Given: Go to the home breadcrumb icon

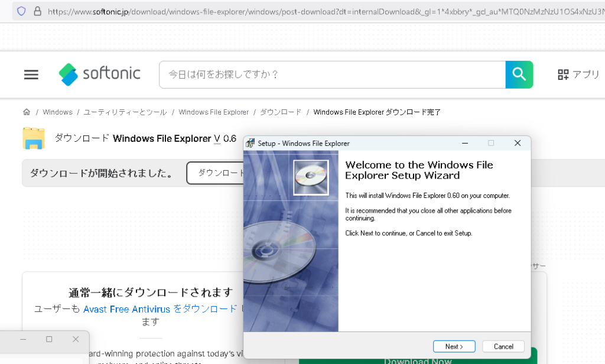Looking at the screenshot, I should [27, 112].
